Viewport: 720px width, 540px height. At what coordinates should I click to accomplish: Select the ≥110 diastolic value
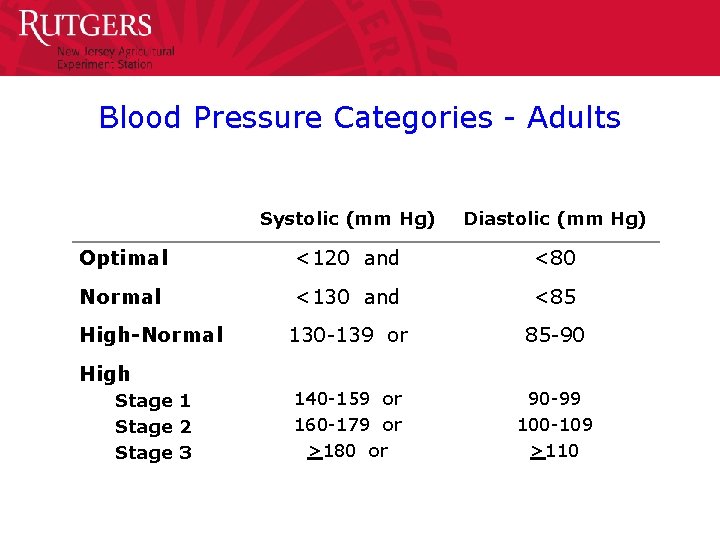pyautogui.click(x=555, y=451)
